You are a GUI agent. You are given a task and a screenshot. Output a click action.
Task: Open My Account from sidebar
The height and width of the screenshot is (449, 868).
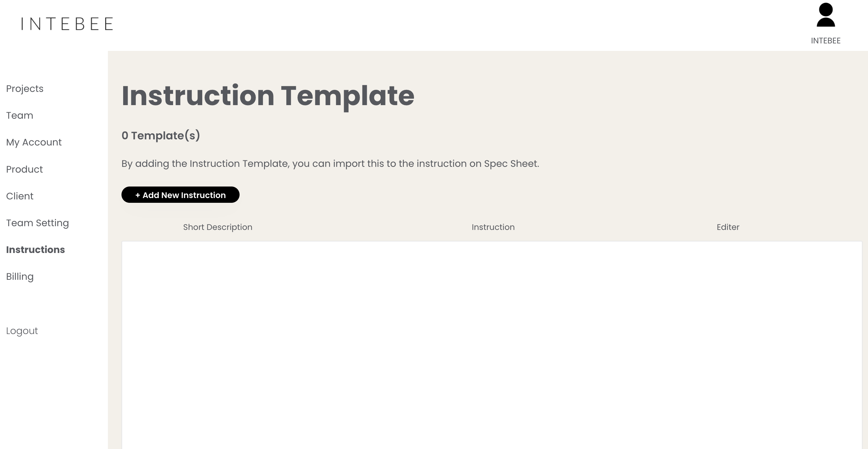[34, 142]
